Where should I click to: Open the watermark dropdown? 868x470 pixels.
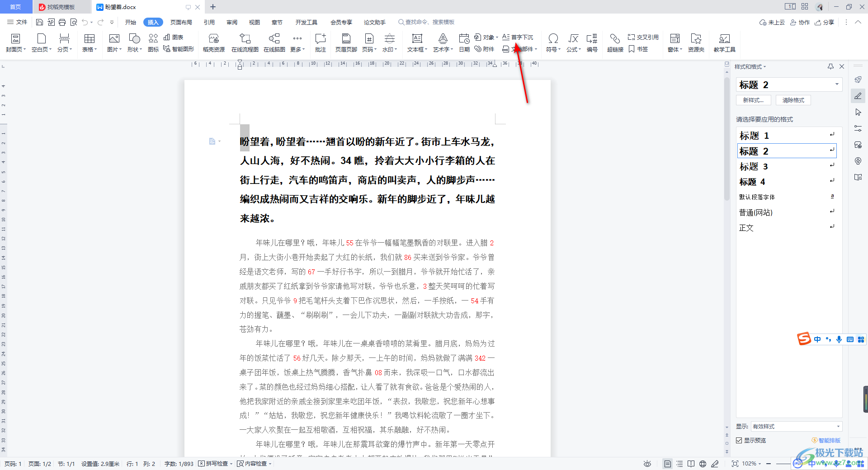point(389,43)
